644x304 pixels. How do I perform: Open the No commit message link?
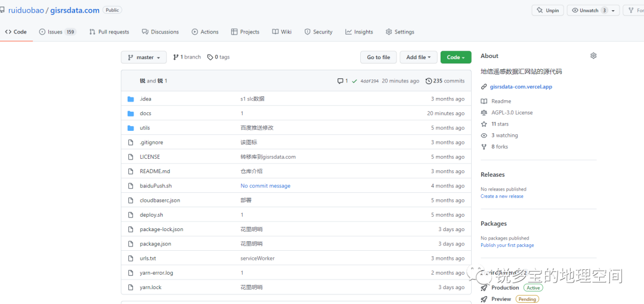265,186
